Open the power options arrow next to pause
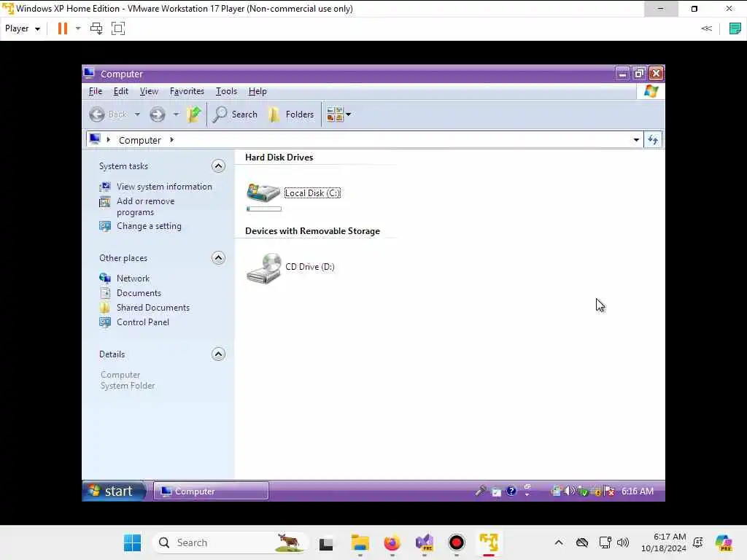The width and height of the screenshot is (747, 560). tap(78, 28)
